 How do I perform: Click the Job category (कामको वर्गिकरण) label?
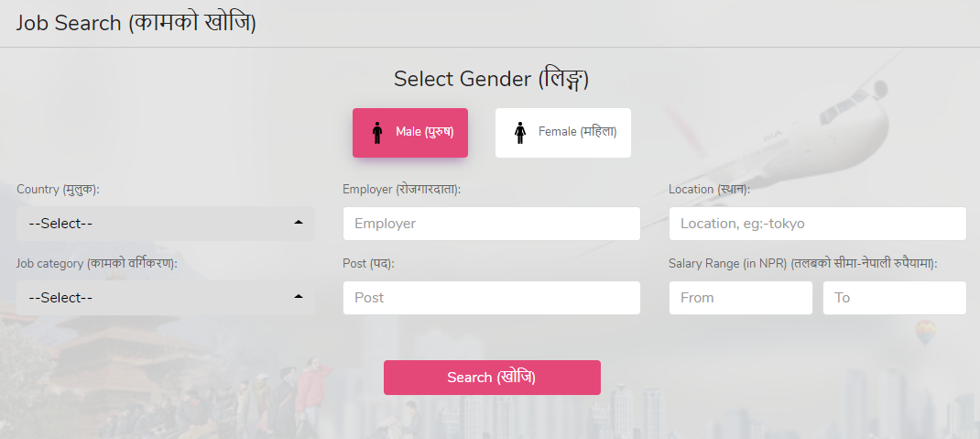click(96, 263)
